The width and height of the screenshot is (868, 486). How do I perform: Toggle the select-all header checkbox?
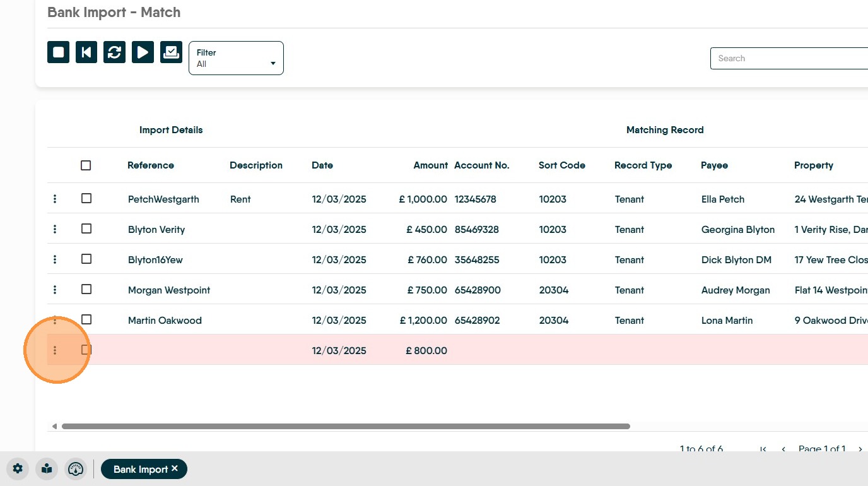click(86, 165)
